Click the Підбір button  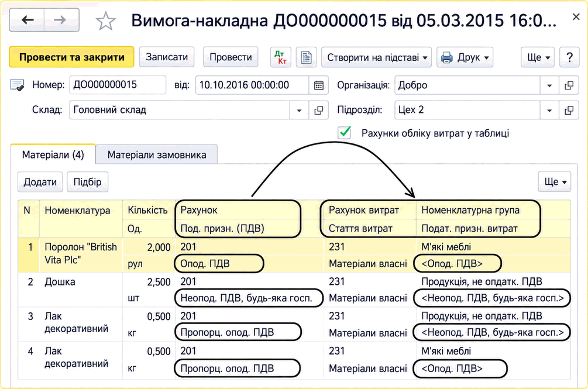point(87,182)
